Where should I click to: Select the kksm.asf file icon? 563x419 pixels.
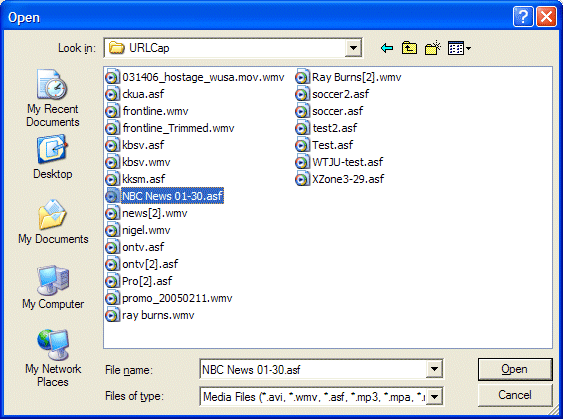pyautogui.click(x=112, y=179)
